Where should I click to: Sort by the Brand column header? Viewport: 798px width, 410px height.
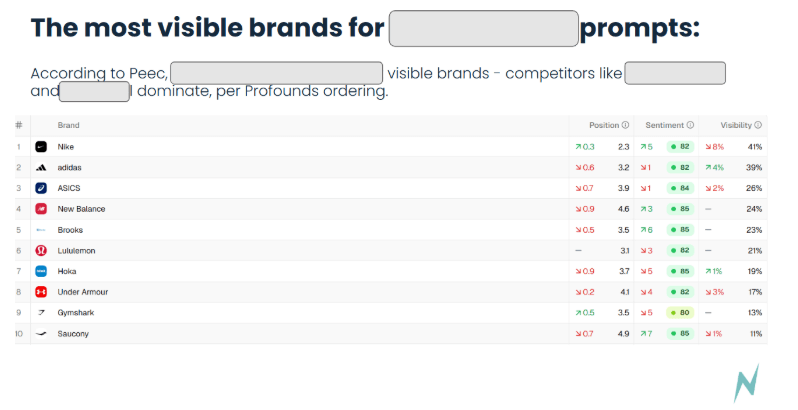(x=69, y=125)
